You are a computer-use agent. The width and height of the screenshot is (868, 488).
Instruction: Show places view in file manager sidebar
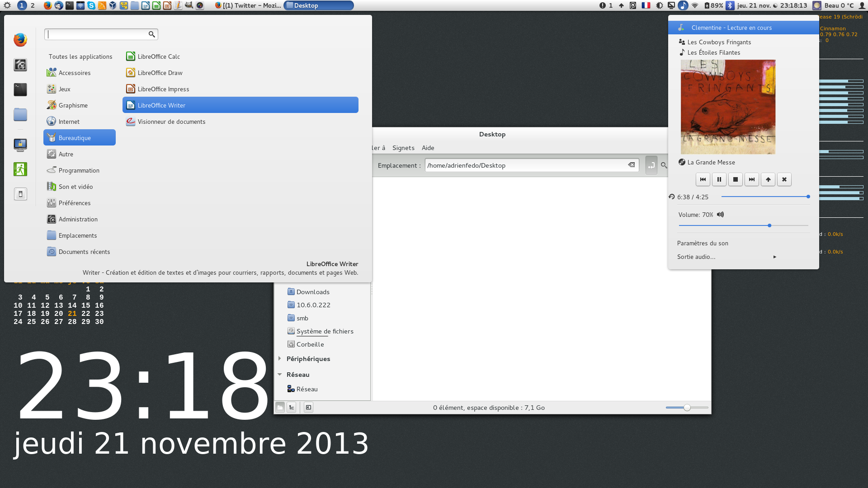click(x=280, y=408)
